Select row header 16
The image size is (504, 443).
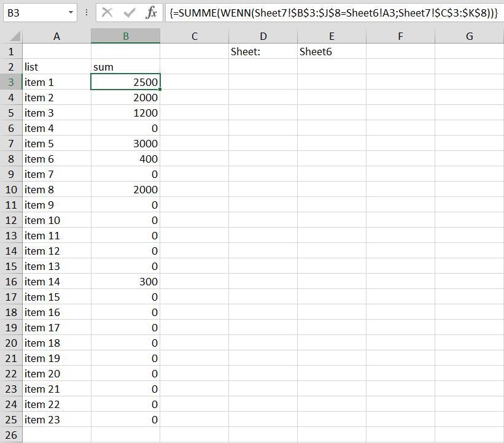pos(10,281)
